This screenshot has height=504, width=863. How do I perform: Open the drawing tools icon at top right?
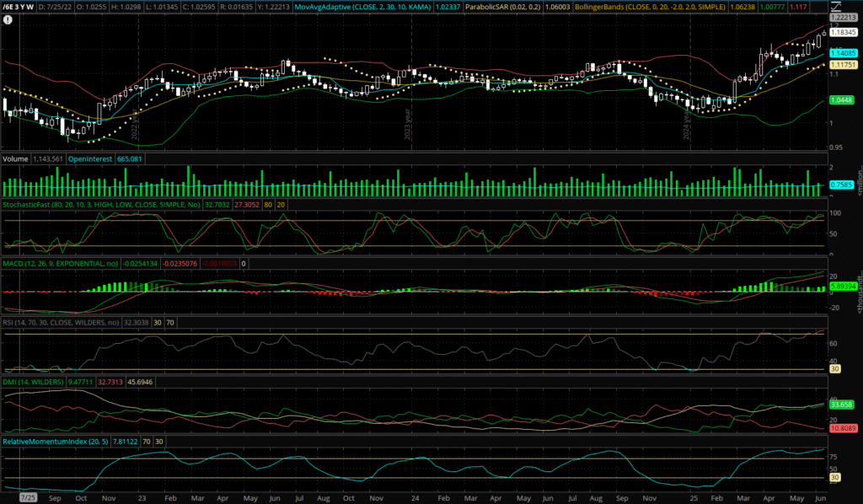point(836,7)
